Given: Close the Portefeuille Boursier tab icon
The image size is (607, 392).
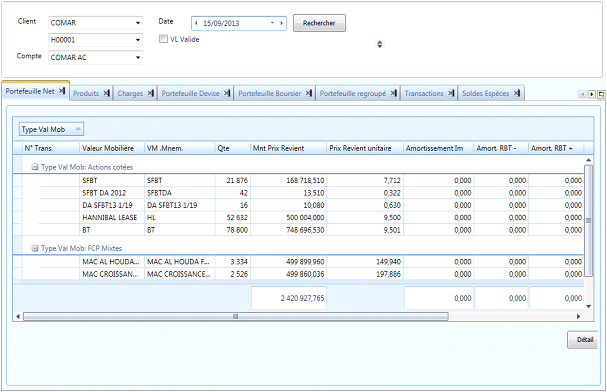Looking at the screenshot, I should tap(309, 93).
